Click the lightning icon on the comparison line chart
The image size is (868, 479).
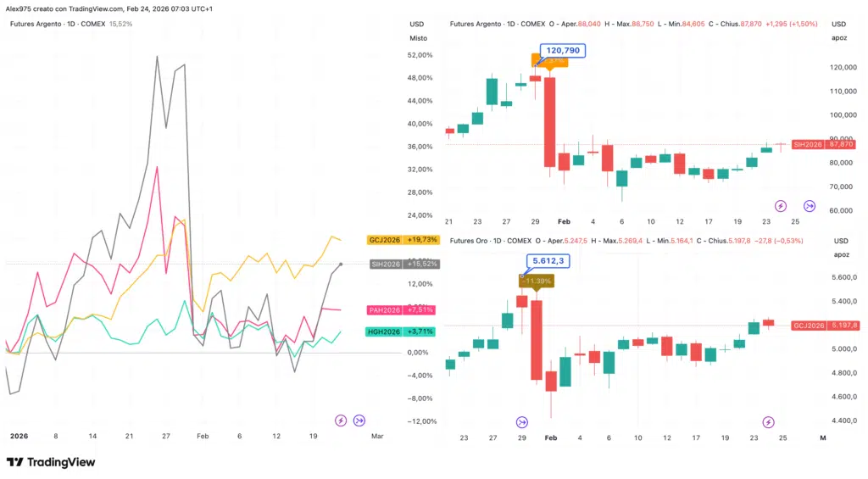point(341,420)
